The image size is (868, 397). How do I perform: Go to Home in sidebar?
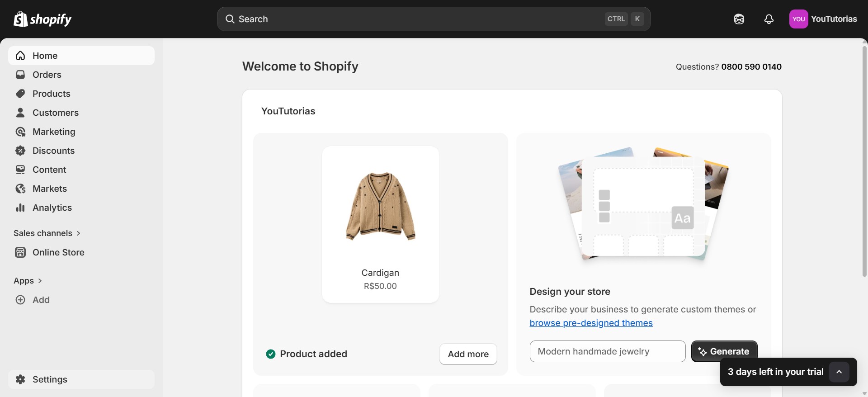(81, 56)
